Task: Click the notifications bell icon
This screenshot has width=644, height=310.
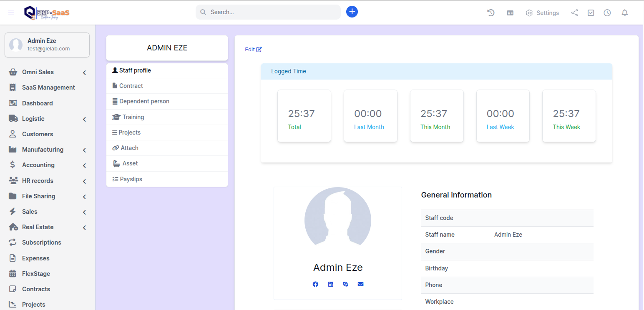Action: pos(624,13)
